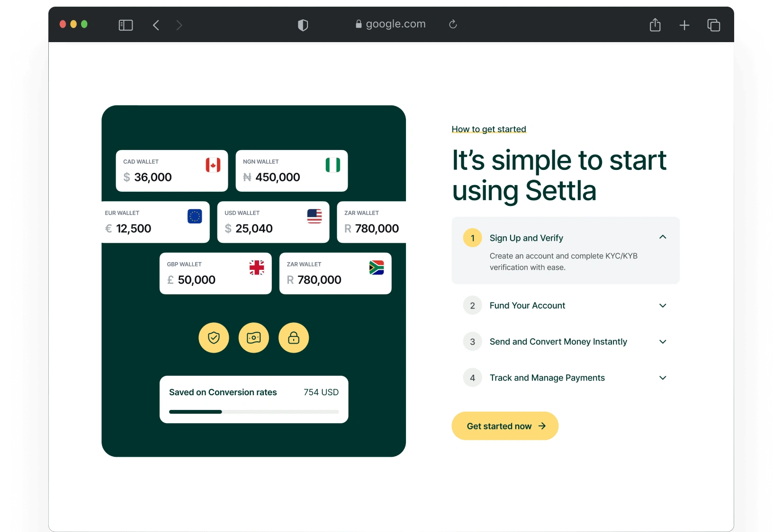Click the conversion savings progress bar
This screenshot has width=782, height=532.
click(254, 412)
